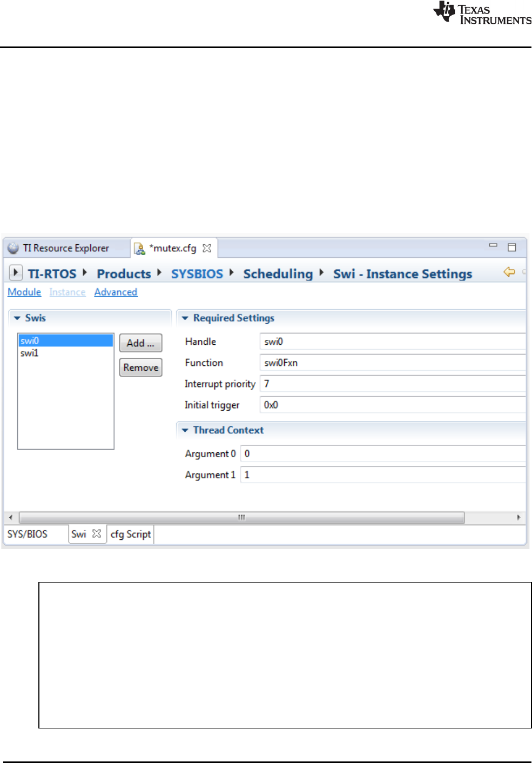This screenshot has height=769, width=532.
Task: Maximize the editor pane
Action: point(512,247)
